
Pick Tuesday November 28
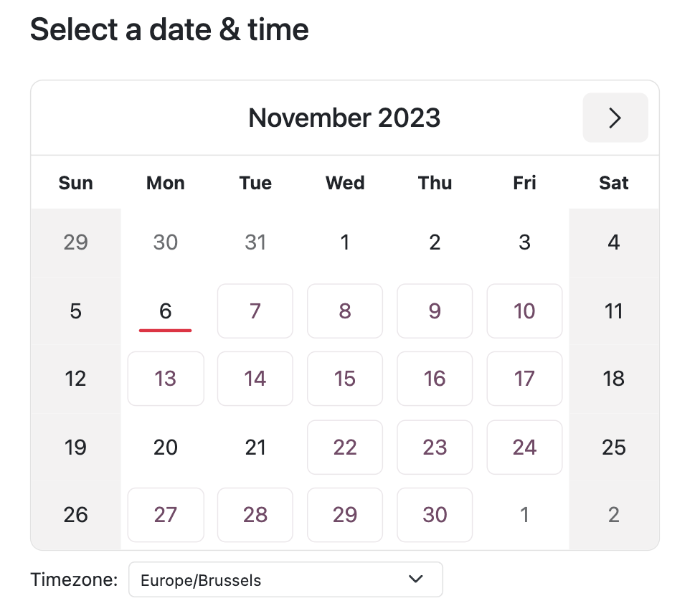(255, 515)
